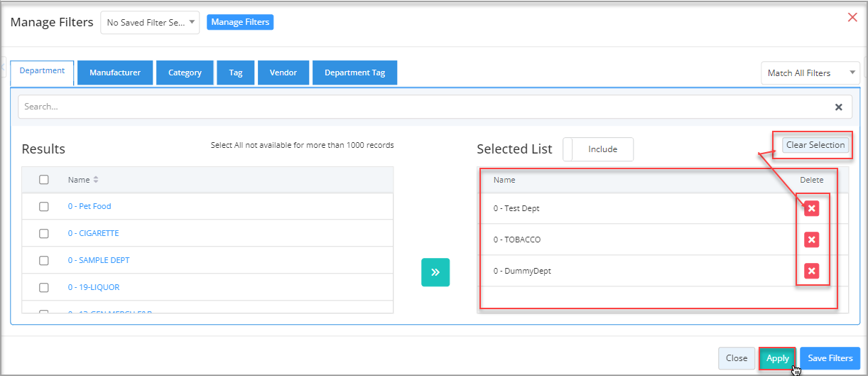Remove TOBACCO using its red X icon
This screenshot has height=376, width=868.
pos(812,240)
